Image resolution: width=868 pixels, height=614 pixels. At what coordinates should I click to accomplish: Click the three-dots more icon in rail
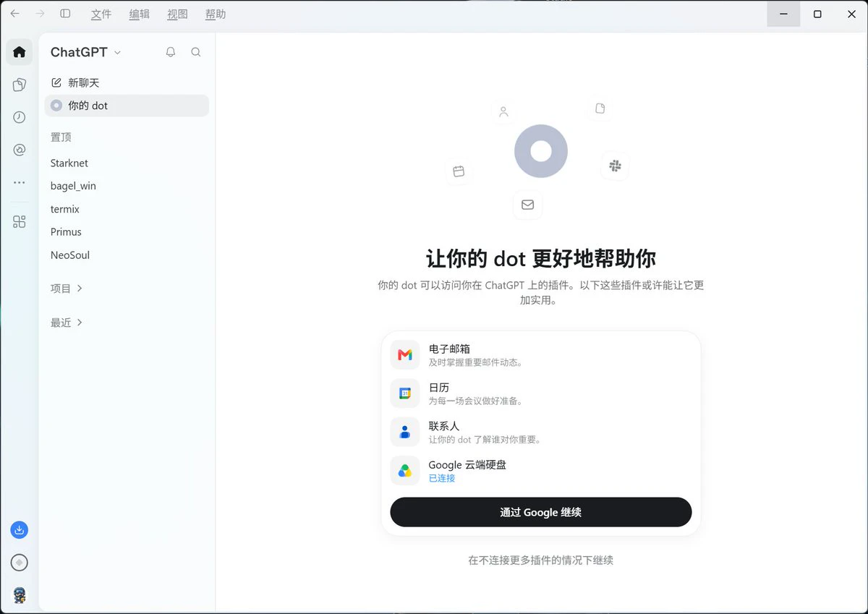point(20,183)
